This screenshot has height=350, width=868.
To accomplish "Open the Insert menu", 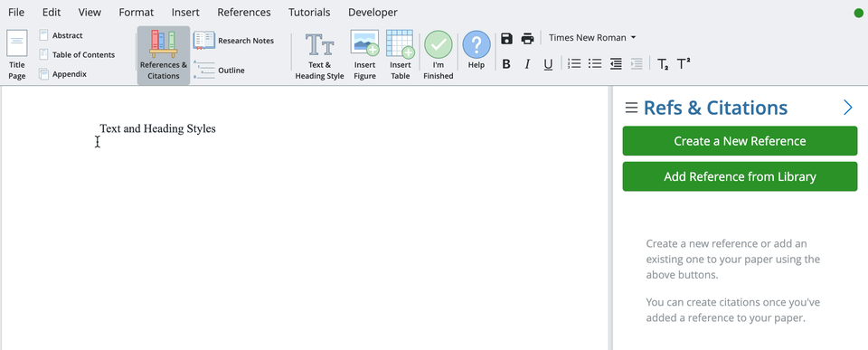I will pyautogui.click(x=185, y=12).
